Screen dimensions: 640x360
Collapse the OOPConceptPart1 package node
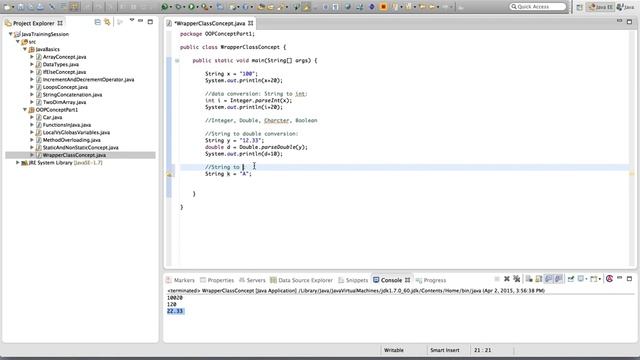point(25,109)
